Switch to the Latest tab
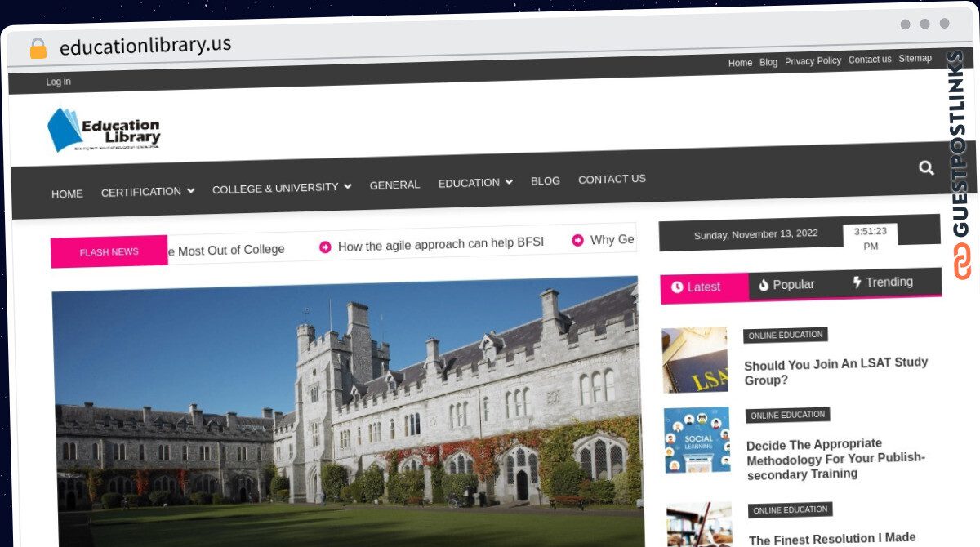Screen dimensions: 980x547 tap(704, 287)
